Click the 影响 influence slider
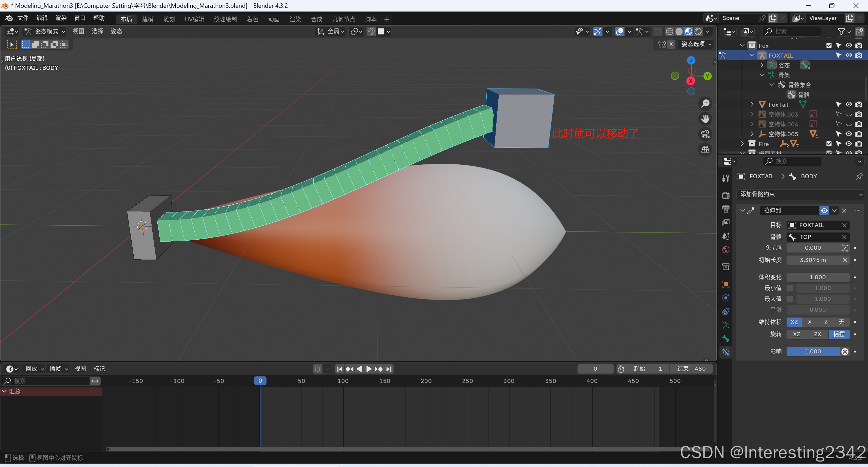The image size is (868, 467). [x=813, y=351]
